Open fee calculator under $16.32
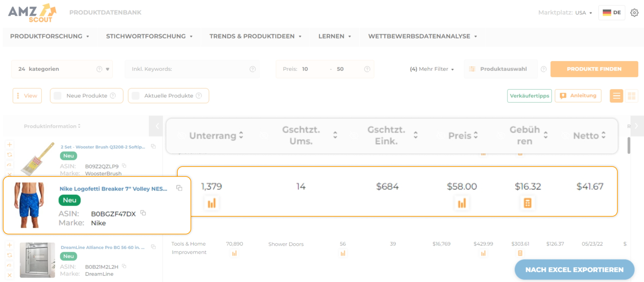The image size is (644, 282). [x=527, y=203]
